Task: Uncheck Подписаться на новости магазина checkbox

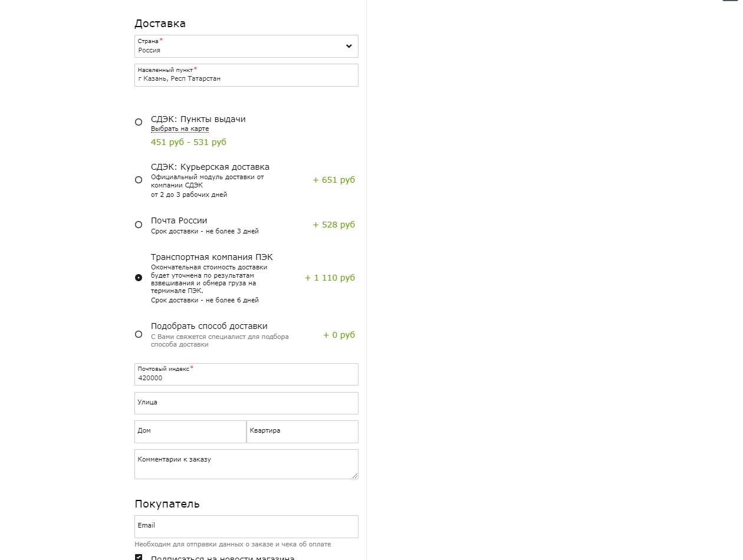Action: 139,557
